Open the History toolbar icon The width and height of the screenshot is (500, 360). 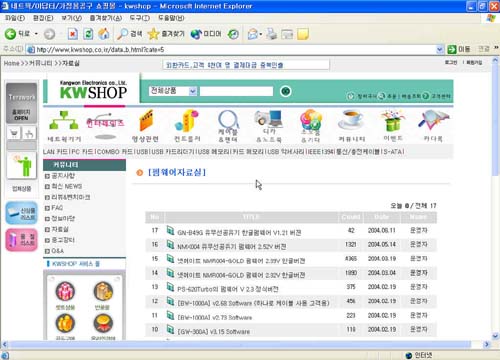[233, 34]
